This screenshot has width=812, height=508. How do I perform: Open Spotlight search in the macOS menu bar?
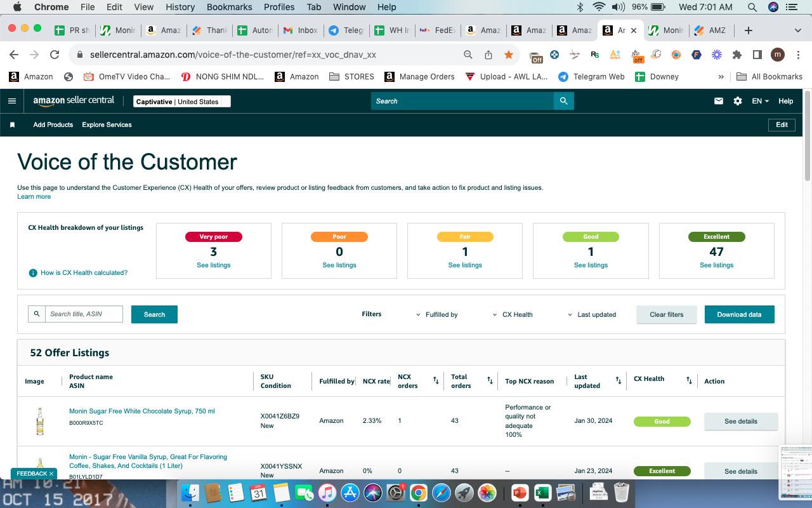point(752,7)
